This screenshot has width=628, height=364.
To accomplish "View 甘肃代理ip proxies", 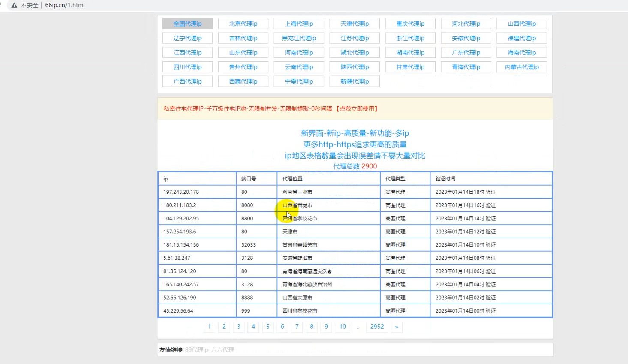I will 410,67.
